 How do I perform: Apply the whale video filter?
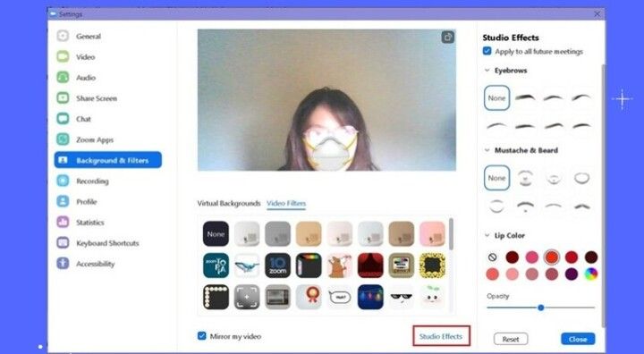coord(247,265)
